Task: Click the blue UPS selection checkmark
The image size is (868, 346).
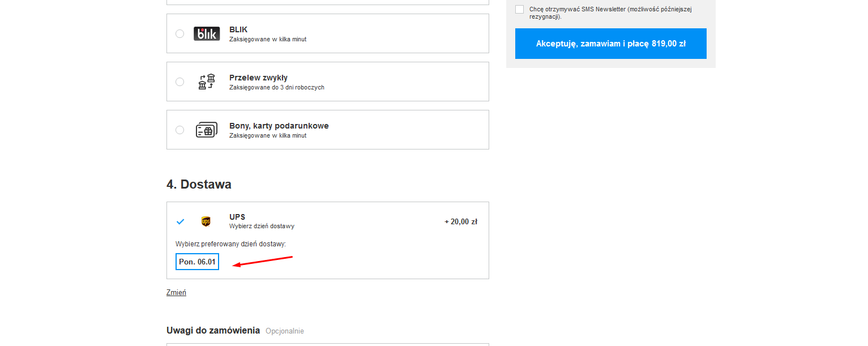Action: (180, 221)
